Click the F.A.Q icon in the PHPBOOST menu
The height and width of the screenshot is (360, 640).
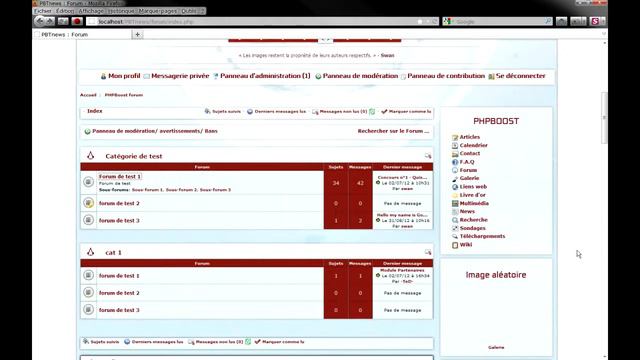point(455,162)
